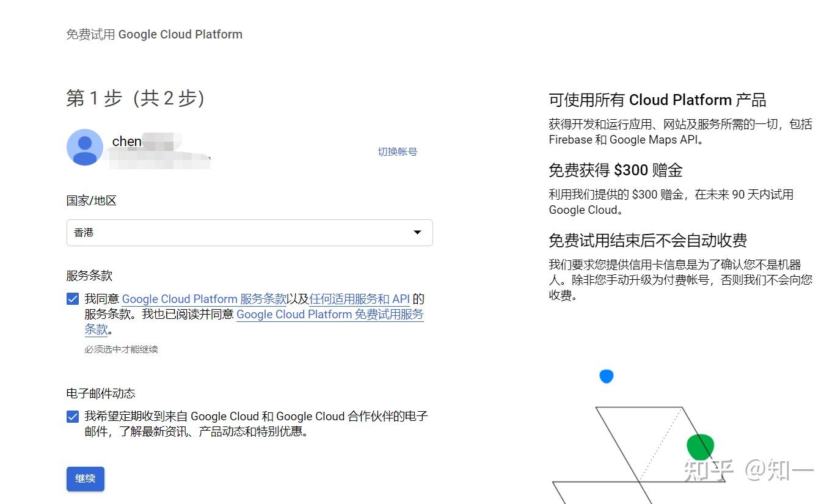Click the 服务条款 section label
Image resolution: width=835 pixels, height=504 pixels.
pyautogui.click(x=89, y=276)
